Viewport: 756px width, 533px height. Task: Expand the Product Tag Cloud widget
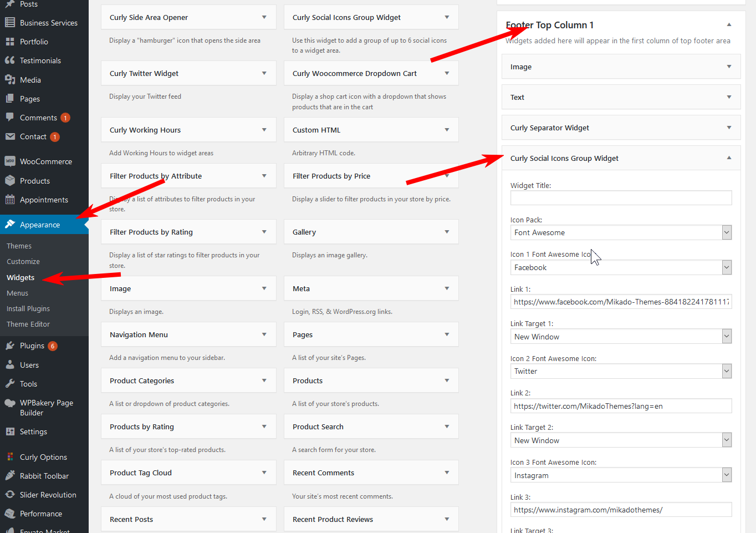(x=264, y=473)
